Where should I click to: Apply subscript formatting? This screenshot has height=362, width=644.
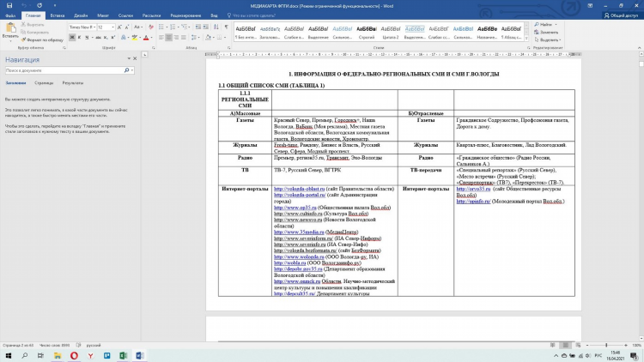[x=106, y=38]
